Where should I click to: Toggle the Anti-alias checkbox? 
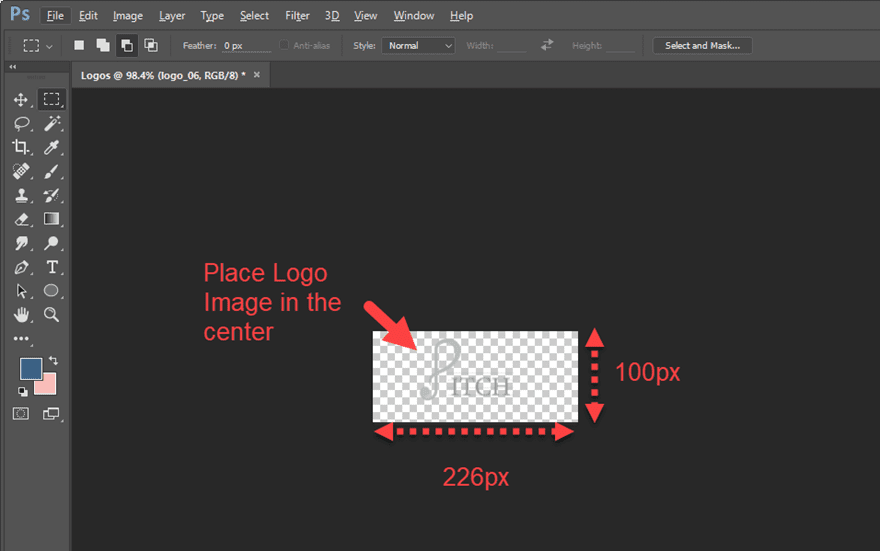coord(284,45)
